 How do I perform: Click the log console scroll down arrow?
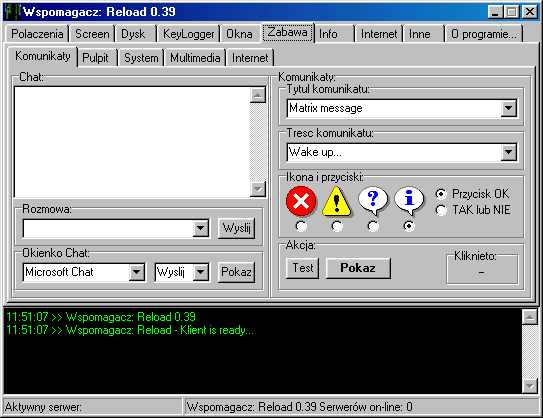pyautogui.click(x=530, y=385)
